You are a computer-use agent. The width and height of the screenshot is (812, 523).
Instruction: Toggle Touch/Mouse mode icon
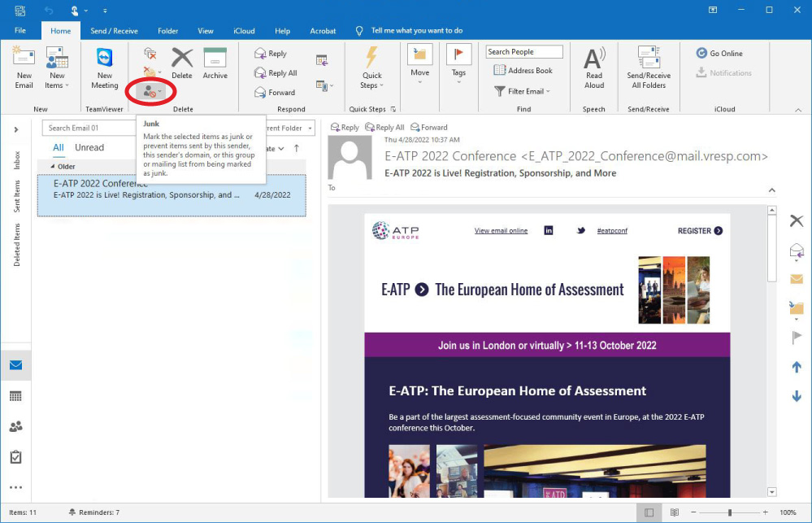[75, 11]
